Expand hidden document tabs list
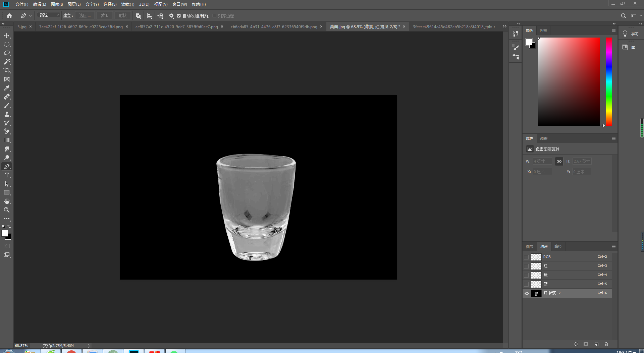 [504, 26]
